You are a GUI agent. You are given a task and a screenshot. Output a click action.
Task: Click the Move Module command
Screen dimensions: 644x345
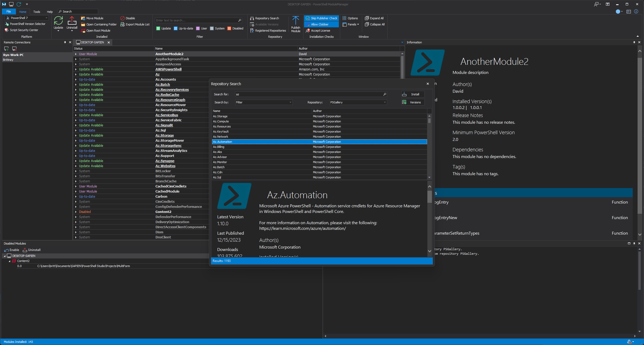point(92,18)
